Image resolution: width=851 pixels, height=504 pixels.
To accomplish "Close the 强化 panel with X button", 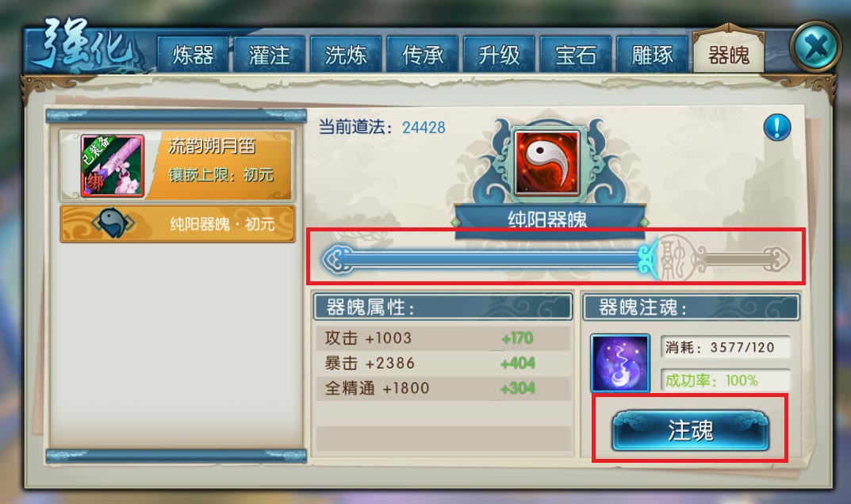I will click(816, 47).
